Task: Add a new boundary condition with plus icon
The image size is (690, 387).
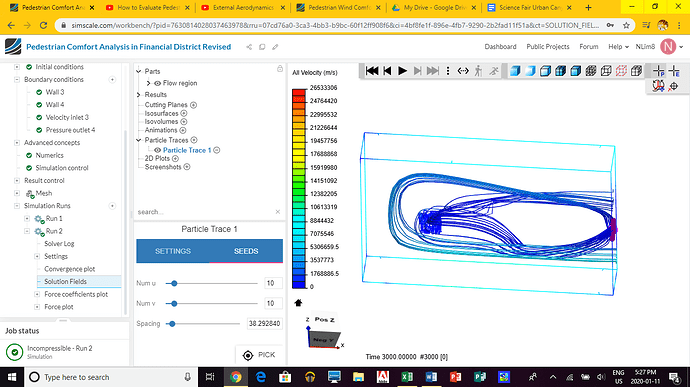Action: coord(112,80)
